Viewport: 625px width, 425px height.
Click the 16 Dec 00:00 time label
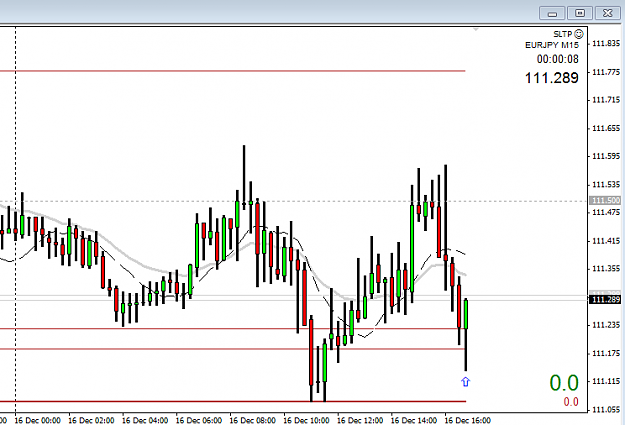[x=37, y=420]
